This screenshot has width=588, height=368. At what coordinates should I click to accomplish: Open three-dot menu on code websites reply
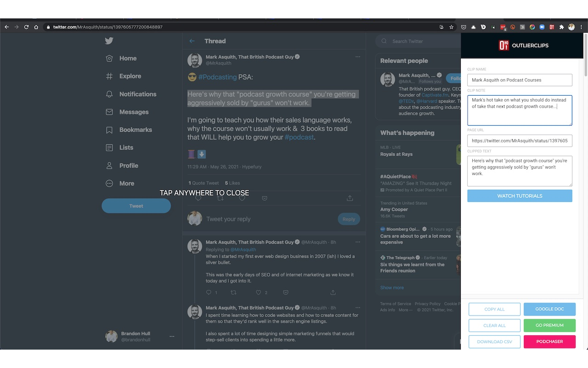pos(358,308)
